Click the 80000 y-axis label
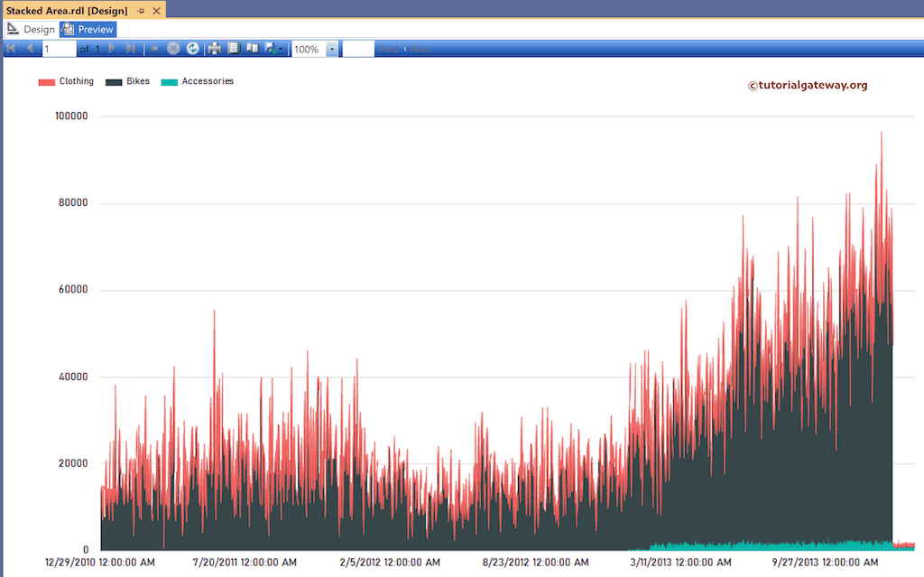Screen dimensions: 924x577 click(73, 202)
